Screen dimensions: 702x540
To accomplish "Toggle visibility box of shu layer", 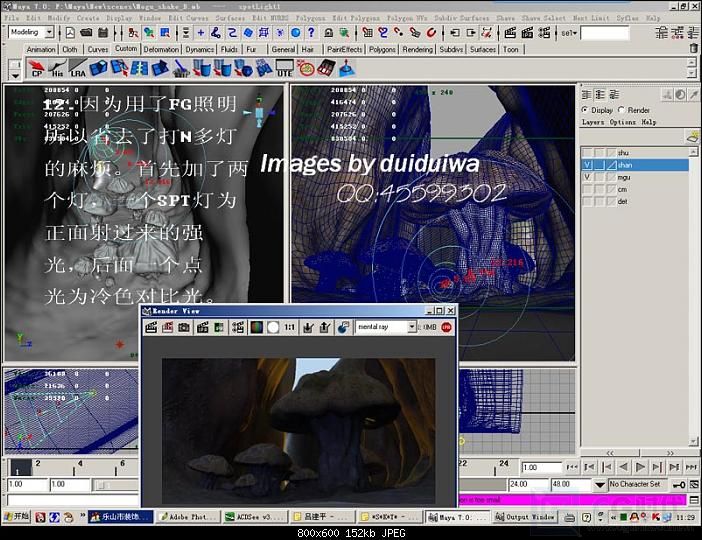I will [x=587, y=153].
